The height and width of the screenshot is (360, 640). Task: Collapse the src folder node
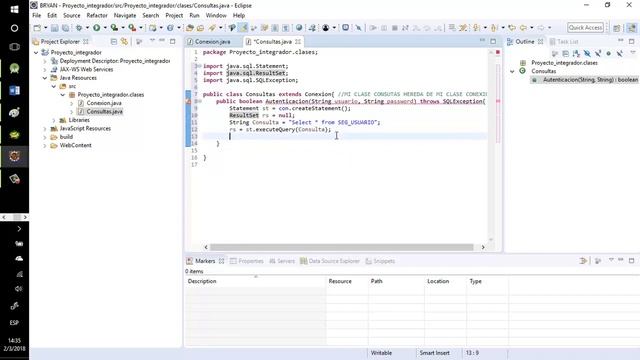click(54, 87)
